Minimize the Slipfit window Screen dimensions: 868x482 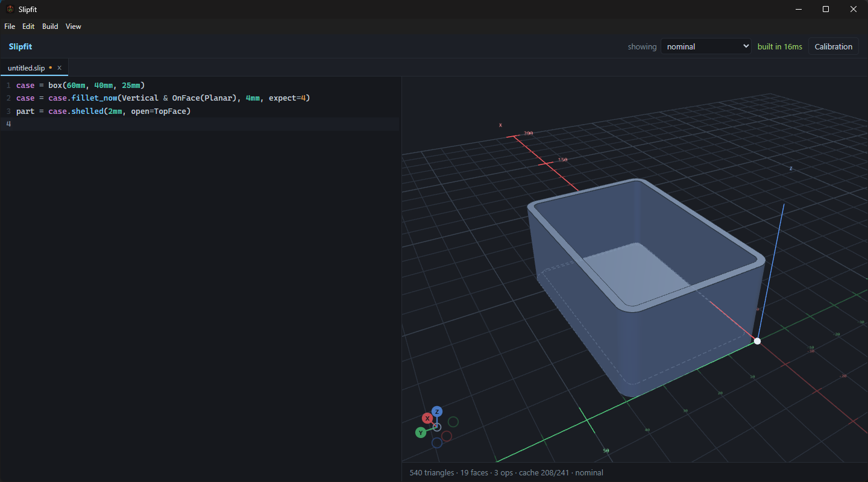pyautogui.click(x=799, y=9)
